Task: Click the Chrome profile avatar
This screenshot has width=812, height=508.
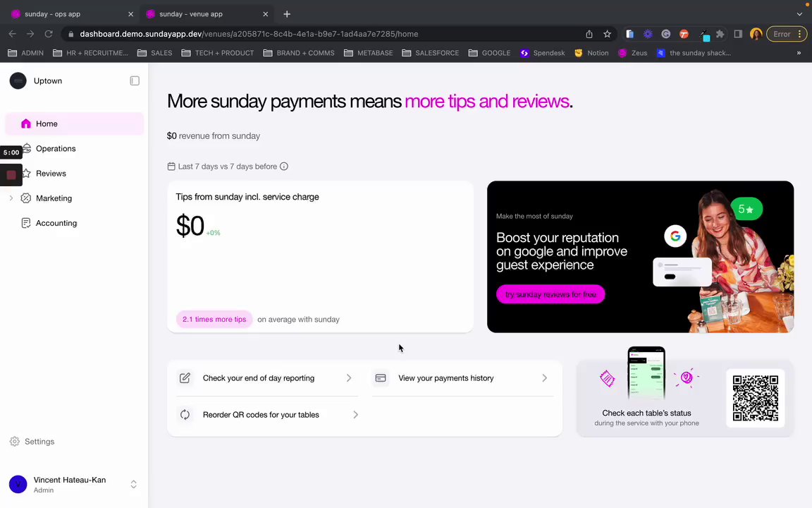Action: tap(756, 34)
